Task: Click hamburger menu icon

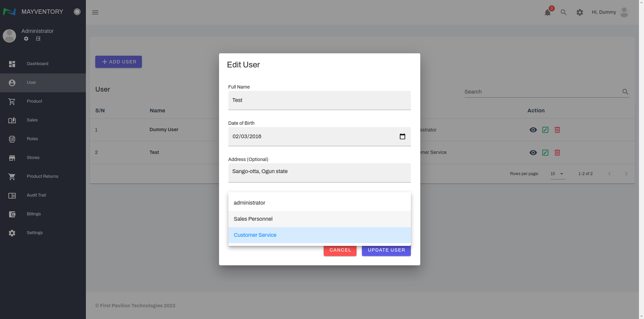Action: 95,12
